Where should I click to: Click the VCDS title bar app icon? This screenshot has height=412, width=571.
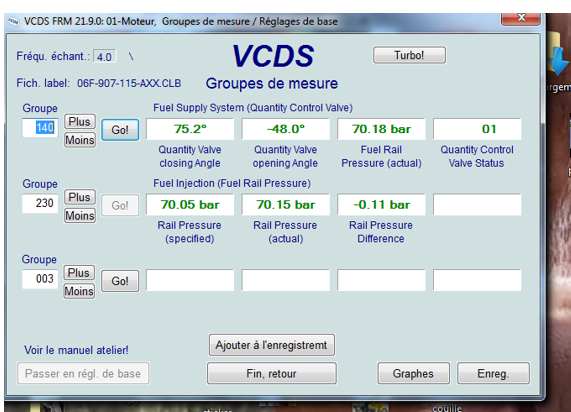pos(13,21)
